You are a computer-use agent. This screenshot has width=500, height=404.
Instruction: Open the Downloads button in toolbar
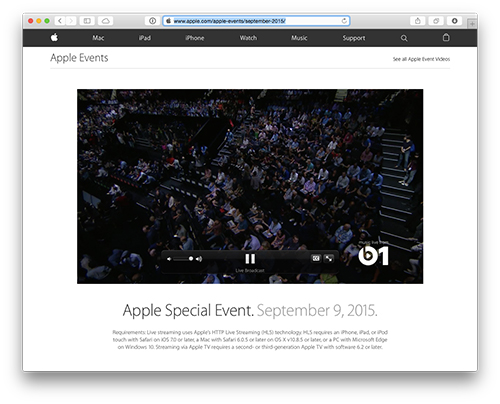coord(454,21)
